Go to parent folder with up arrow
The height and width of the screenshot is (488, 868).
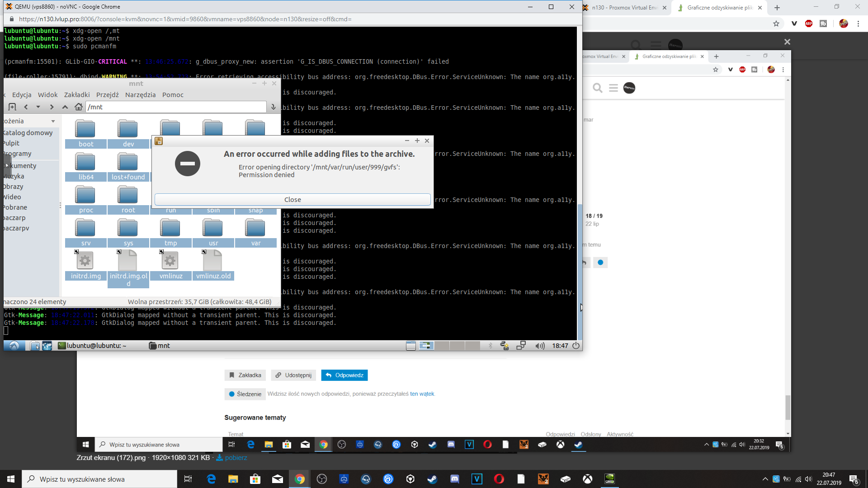(65, 107)
